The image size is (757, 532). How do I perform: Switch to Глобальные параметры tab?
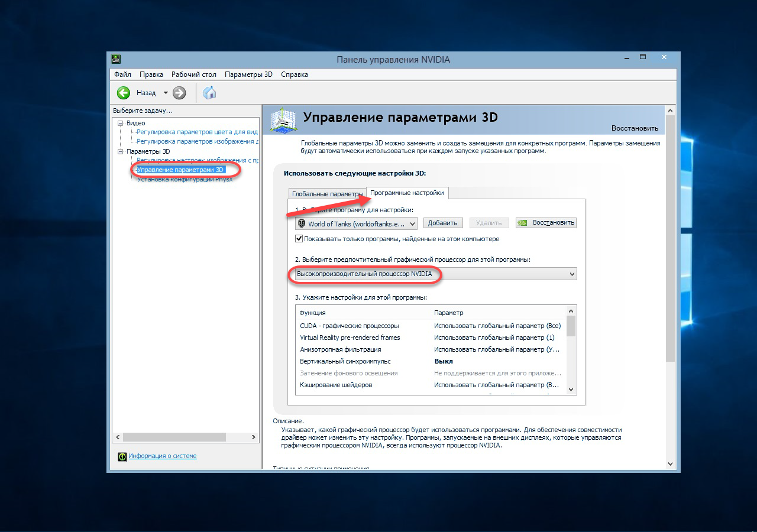coord(327,194)
